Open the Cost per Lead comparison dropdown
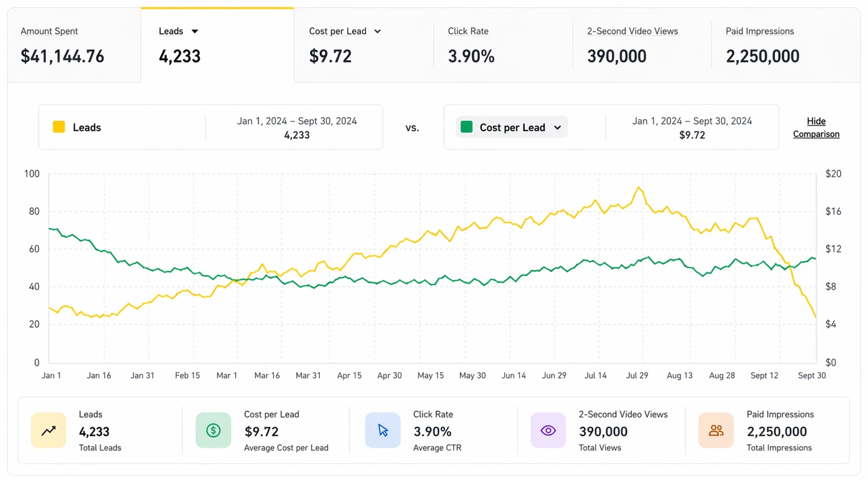The image size is (868, 480). (512, 127)
